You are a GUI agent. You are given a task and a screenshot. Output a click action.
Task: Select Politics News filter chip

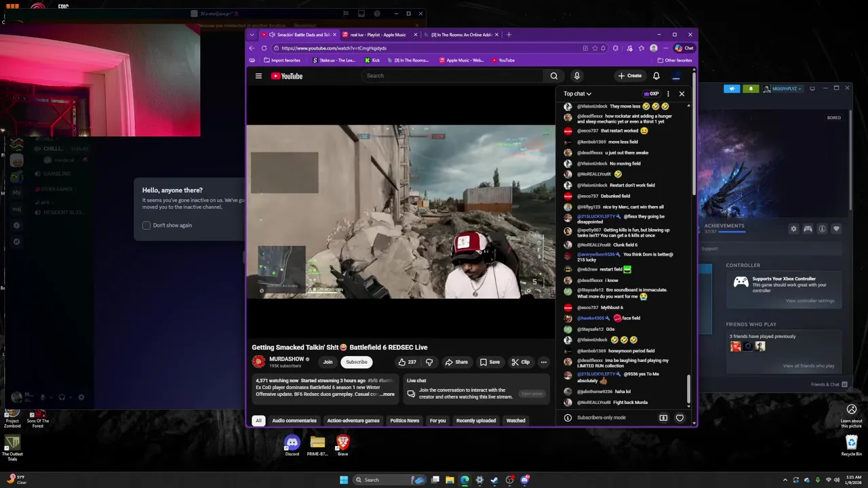coord(405,421)
